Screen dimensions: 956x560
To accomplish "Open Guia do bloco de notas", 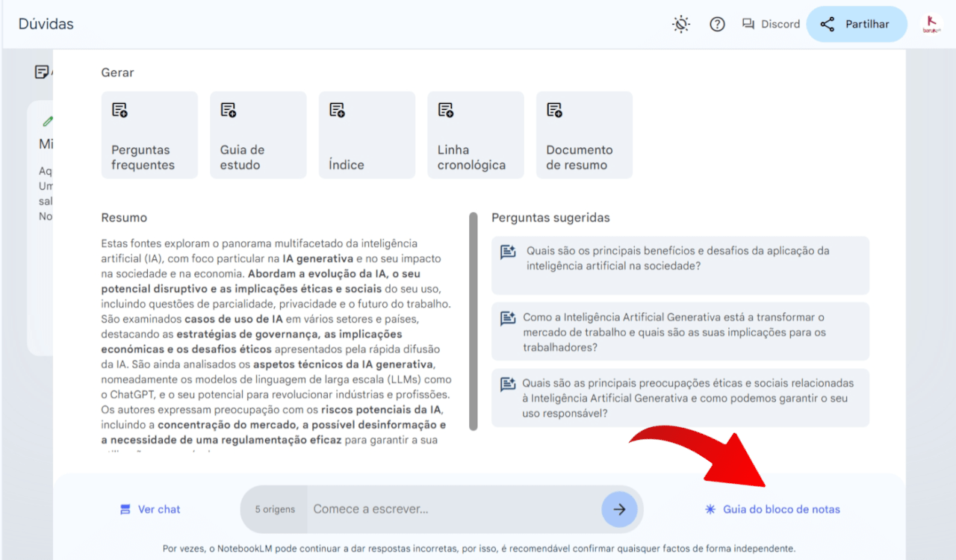I will (x=773, y=509).
